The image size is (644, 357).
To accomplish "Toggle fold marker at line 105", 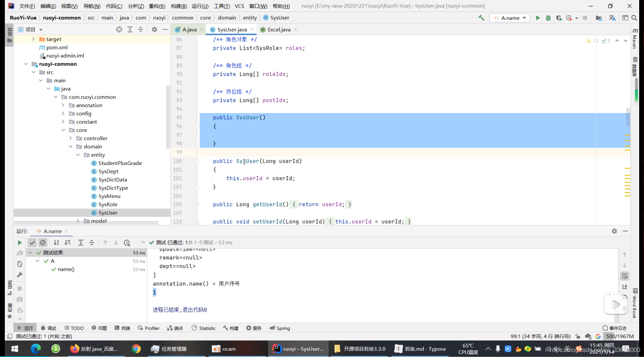I will pos(197,204).
